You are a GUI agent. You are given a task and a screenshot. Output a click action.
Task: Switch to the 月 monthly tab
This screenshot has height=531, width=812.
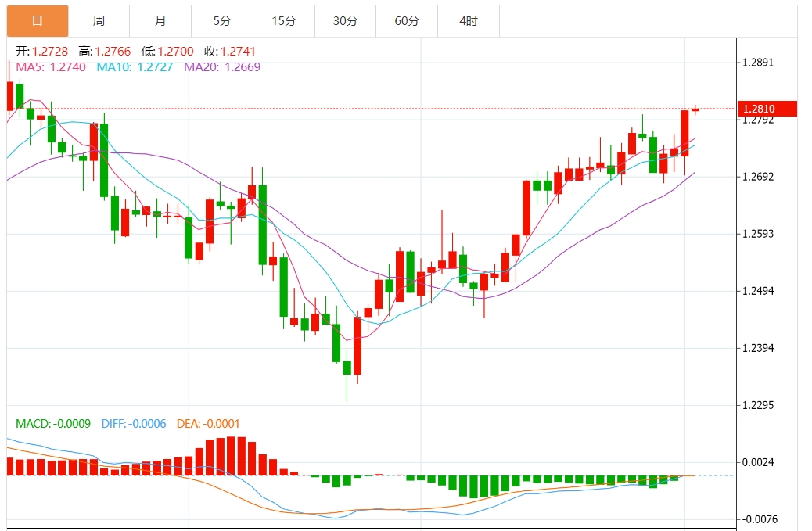pos(160,20)
